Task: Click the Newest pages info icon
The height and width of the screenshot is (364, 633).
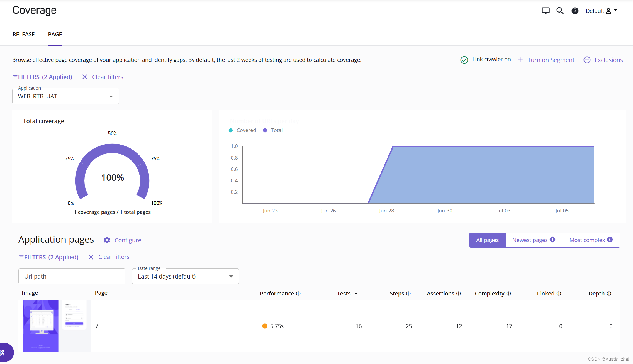Action: (x=553, y=239)
